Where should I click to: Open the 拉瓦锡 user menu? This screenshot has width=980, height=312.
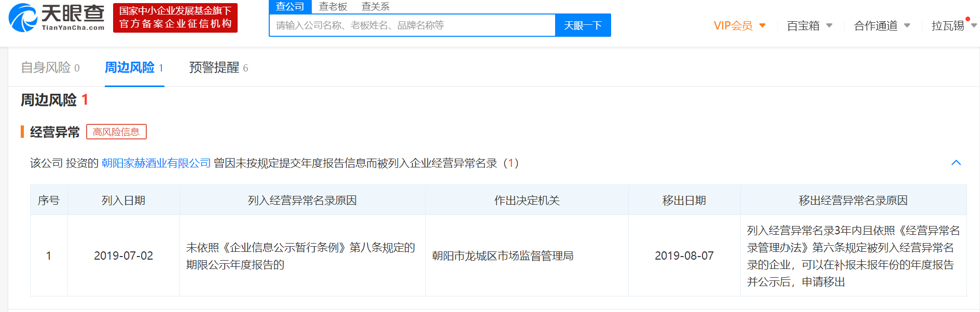[x=953, y=25]
